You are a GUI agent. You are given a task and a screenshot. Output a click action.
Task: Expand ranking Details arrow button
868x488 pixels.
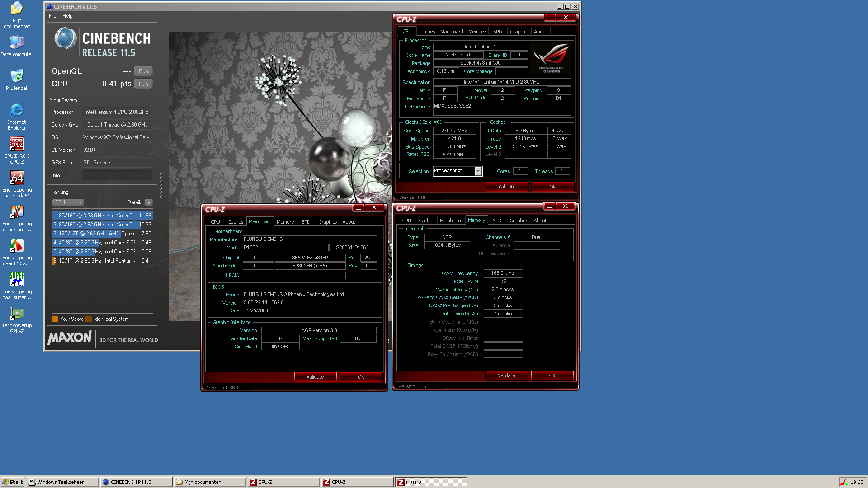click(149, 202)
